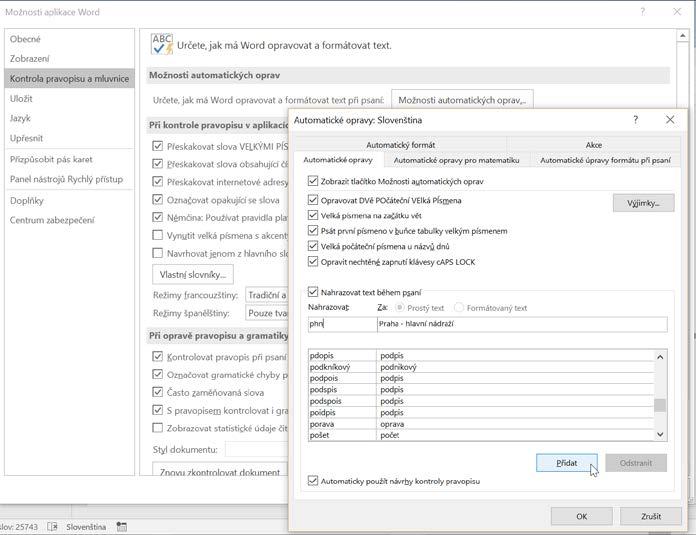The width and height of the screenshot is (696, 535).
Task: Select the podkníkový list entry
Action: click(481, 367)
